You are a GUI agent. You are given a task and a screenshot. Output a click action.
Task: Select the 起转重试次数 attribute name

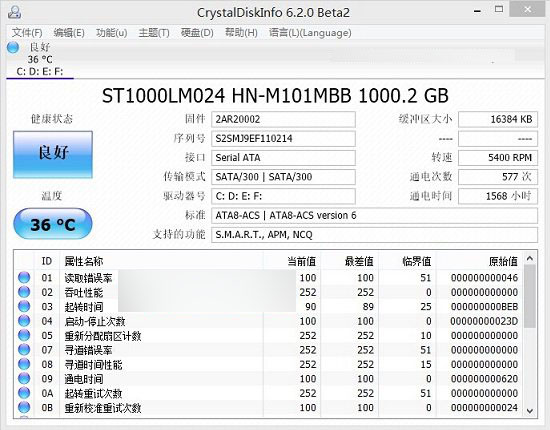coord(93,393)
